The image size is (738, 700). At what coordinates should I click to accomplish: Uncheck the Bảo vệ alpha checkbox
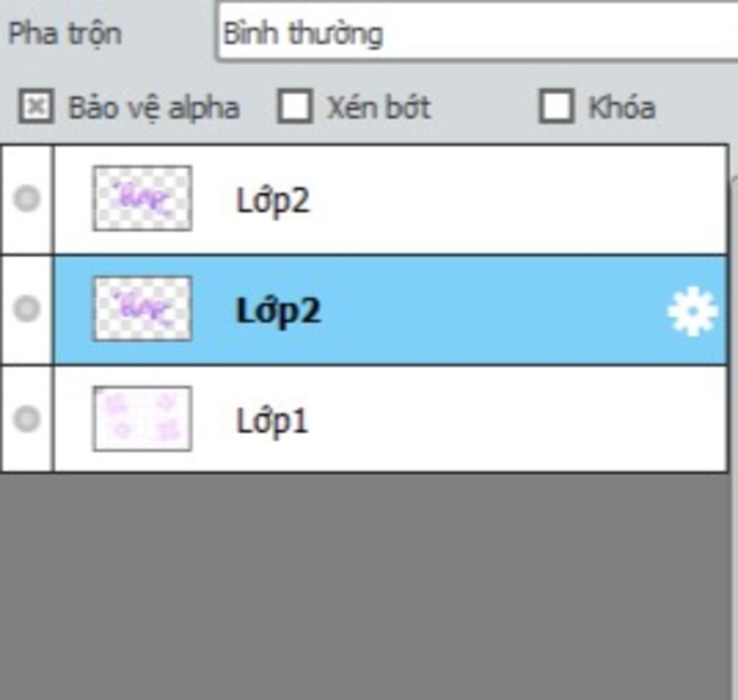[x=36, y=107]
